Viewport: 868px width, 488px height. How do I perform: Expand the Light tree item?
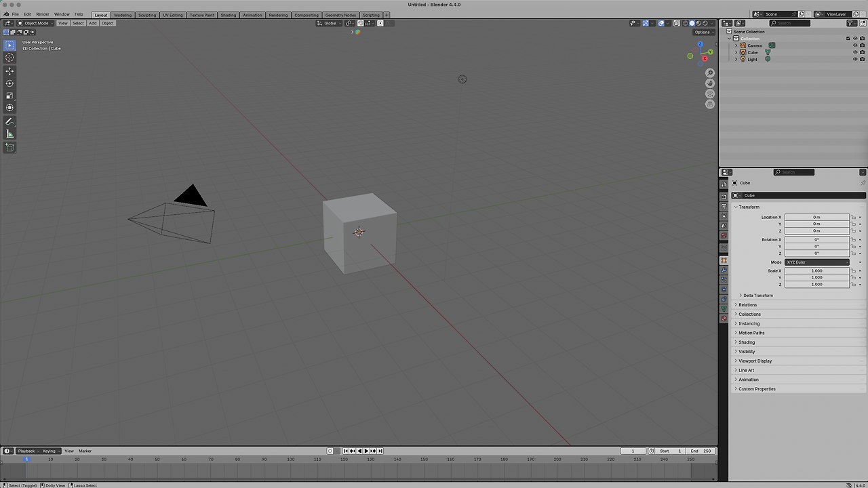tap(736, 59)
